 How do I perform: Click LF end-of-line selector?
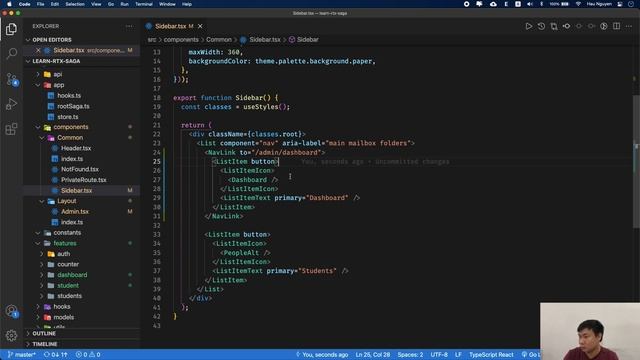pos(458,355)
